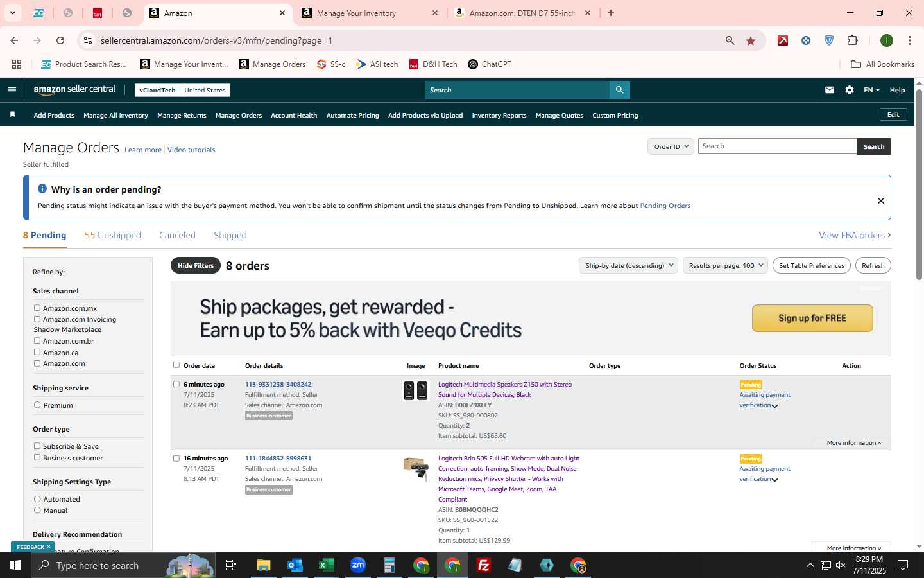This screenshot has width=924, height=578.
Task: Open the D&H Tech bookmark
Action: (x=433, y=64)
